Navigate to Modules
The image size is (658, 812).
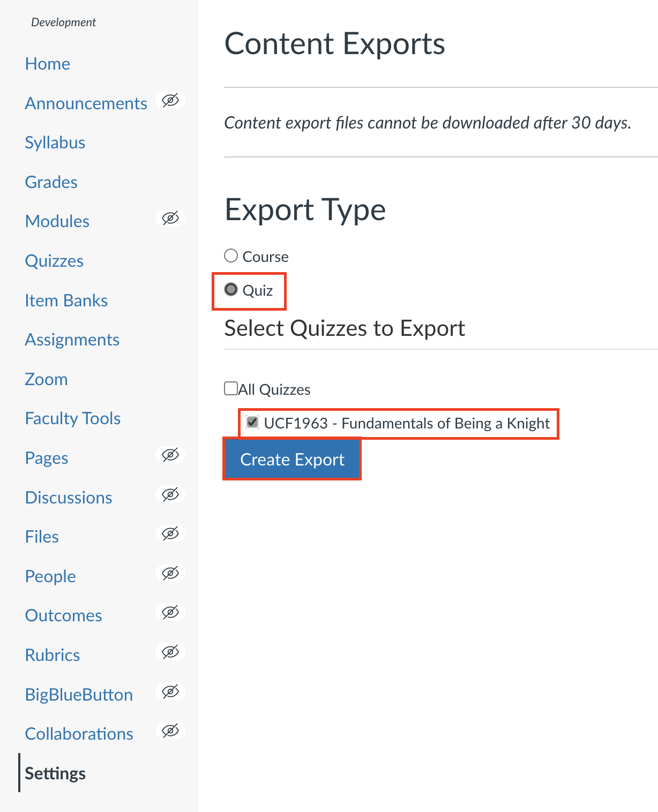coord(57,221)
